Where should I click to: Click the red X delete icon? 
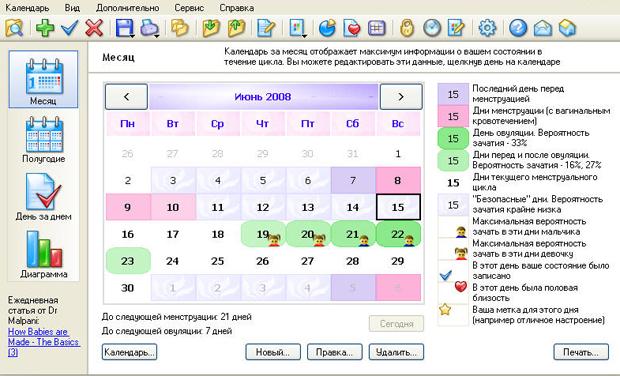click(94, 28)
